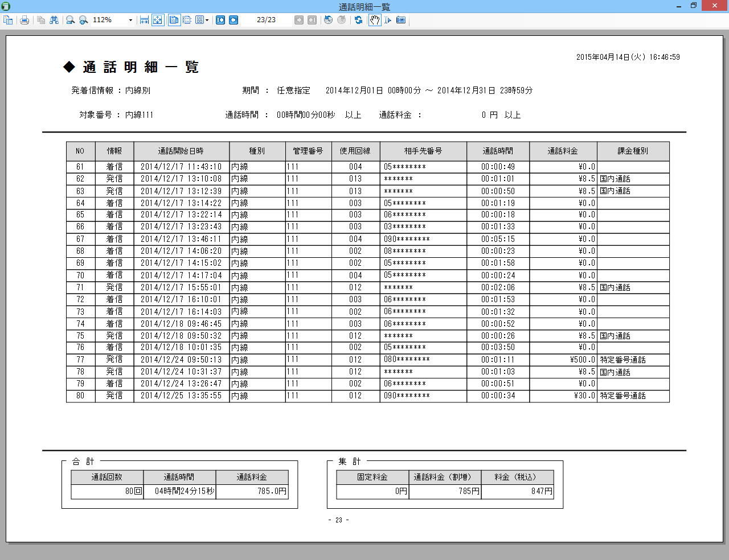Viewport: 729px width, 560px height.
Task: Click the text selection cursor tool
Action: click(x=388, y=20)
